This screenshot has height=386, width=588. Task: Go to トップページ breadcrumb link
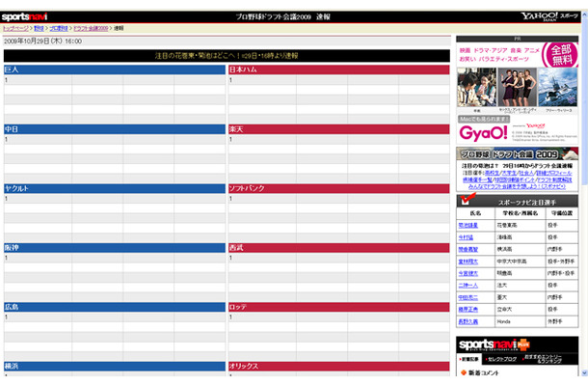(x=15, y=29)
